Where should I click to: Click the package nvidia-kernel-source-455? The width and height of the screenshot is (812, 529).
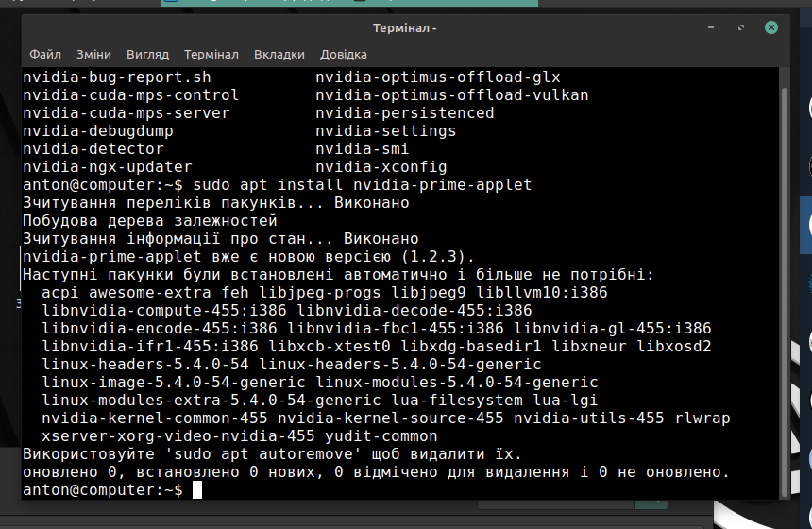pyautogui.click(x=391, y=418)
